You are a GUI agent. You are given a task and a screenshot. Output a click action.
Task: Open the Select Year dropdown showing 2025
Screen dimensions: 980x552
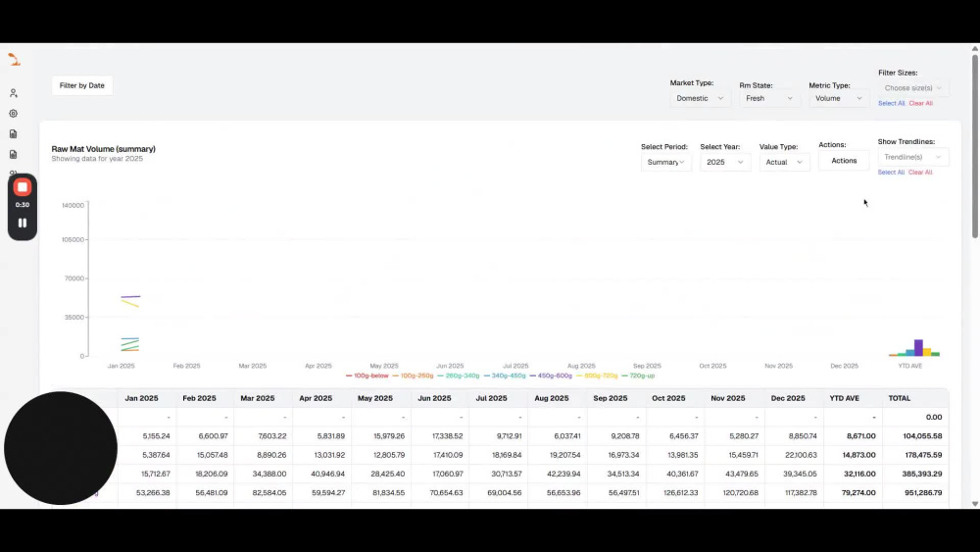(x=725, y=162)
